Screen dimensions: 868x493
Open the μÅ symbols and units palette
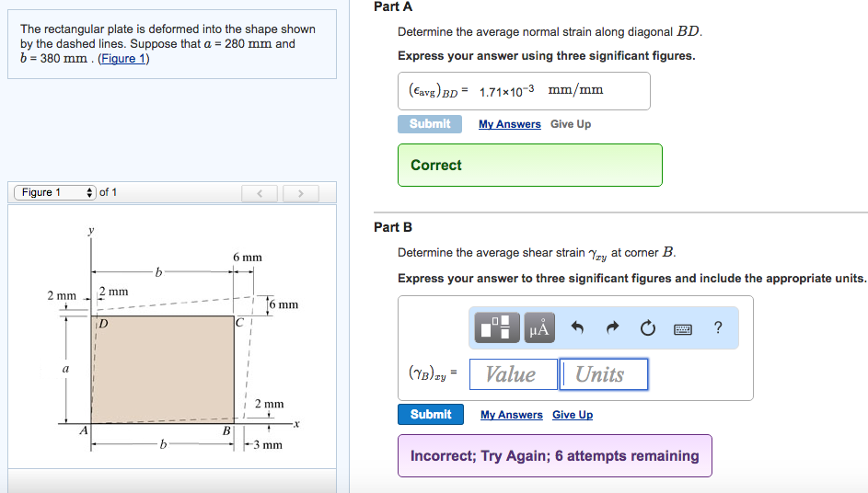click(539, 327)
